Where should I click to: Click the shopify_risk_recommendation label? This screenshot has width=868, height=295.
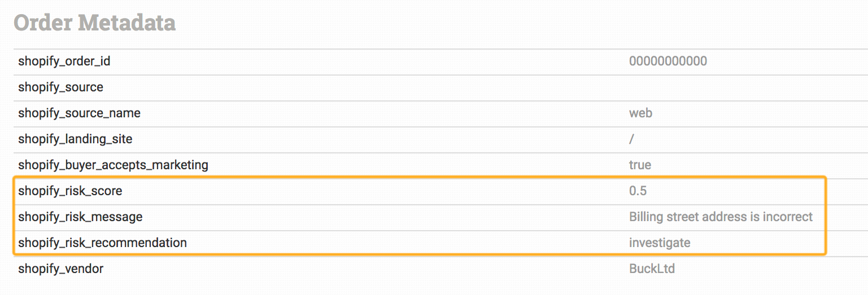click(x=102, y=243)
